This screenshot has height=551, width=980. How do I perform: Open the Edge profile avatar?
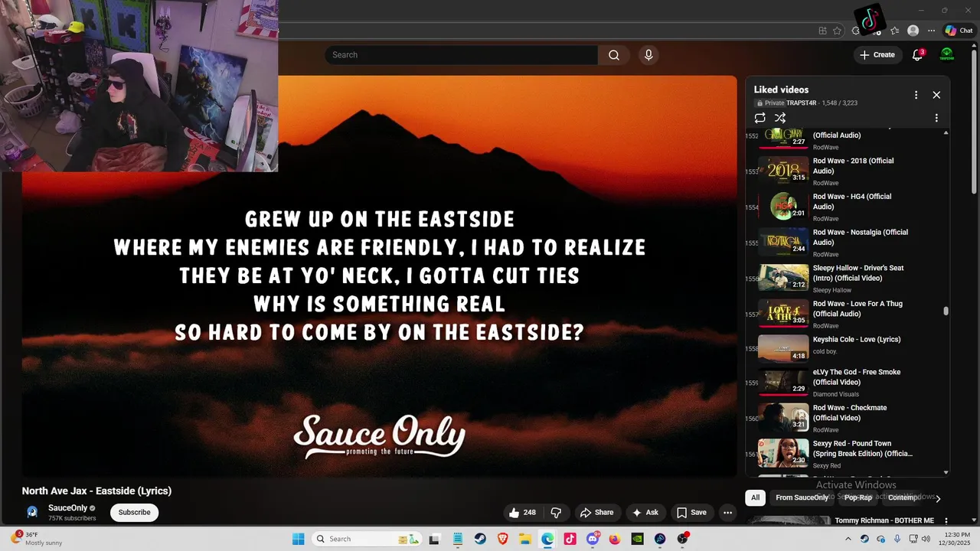(x=913, y=31)
